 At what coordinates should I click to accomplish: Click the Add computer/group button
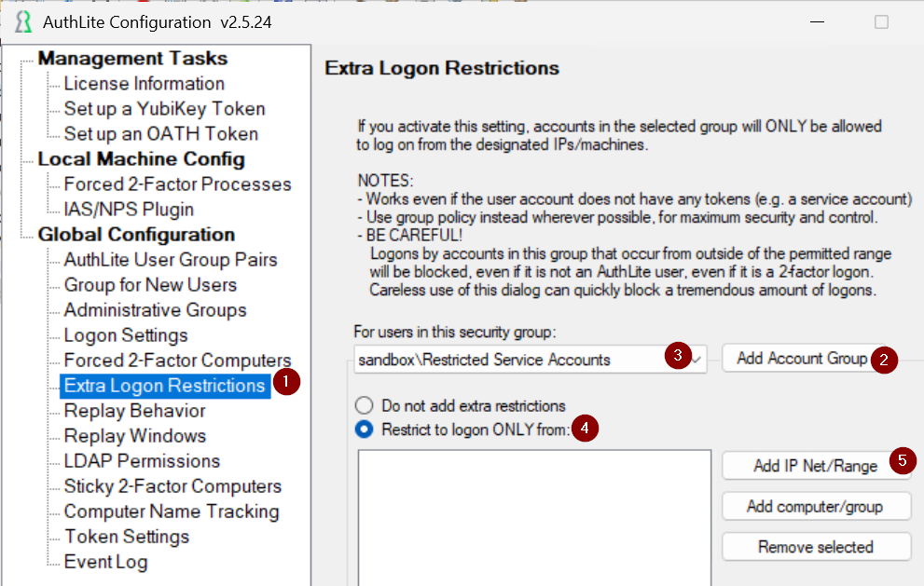pyautogui.click(x=816, y=507)
